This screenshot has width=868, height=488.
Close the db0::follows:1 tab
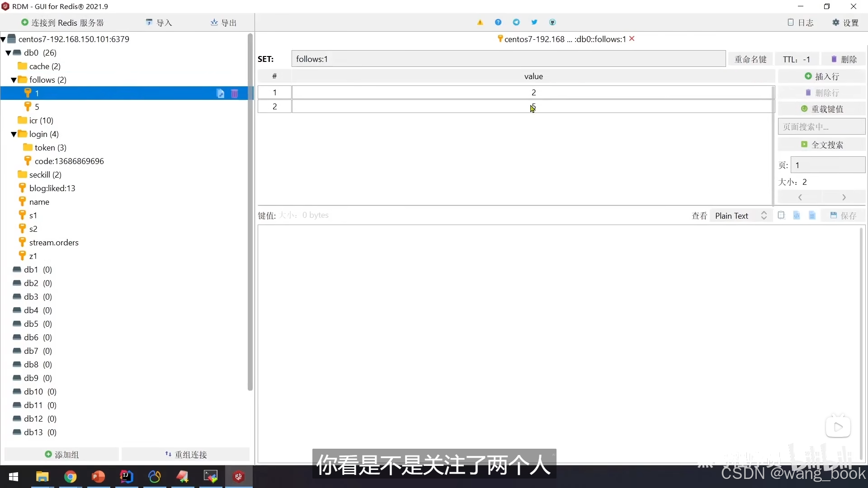pyautogui.click(x=632, y=39)
